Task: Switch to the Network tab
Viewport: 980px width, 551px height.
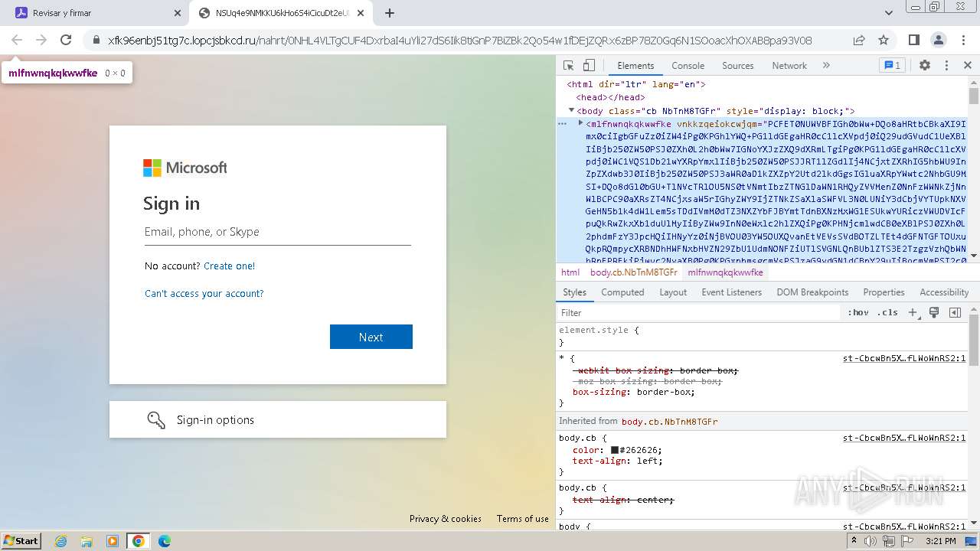Action: [789, 66]
